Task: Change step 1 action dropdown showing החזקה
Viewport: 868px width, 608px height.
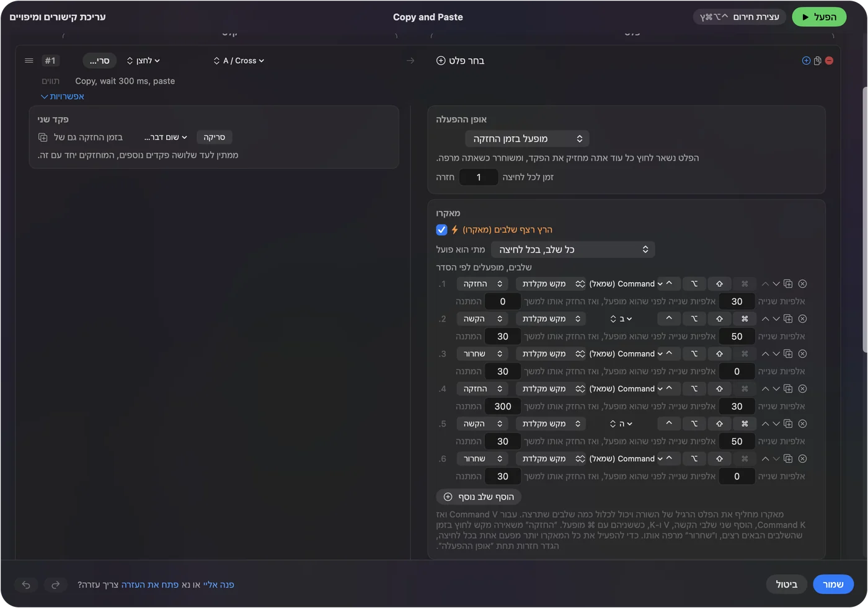Action: 482,284
